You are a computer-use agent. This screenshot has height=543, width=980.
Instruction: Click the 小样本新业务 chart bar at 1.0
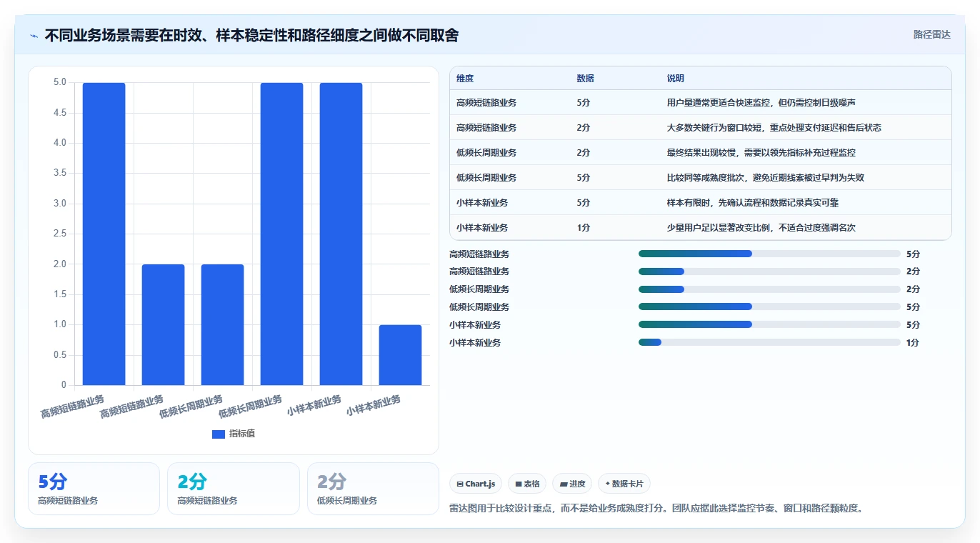[400, 355]
